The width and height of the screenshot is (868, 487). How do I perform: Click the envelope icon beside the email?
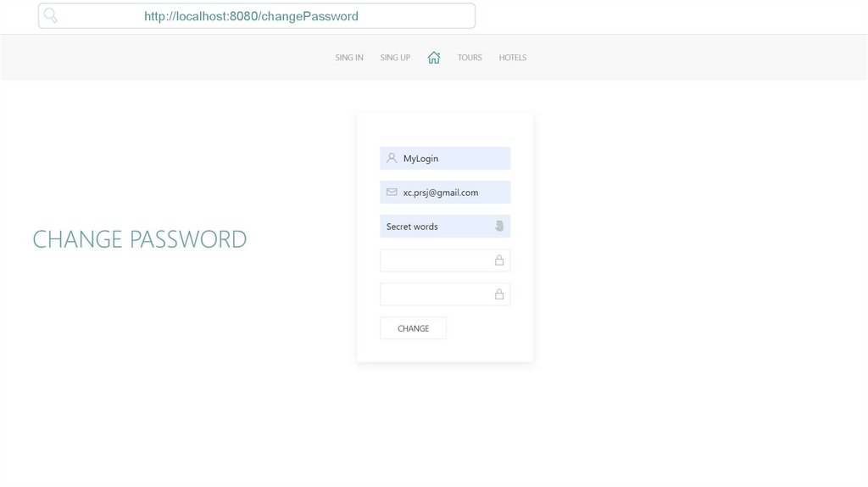392,193
